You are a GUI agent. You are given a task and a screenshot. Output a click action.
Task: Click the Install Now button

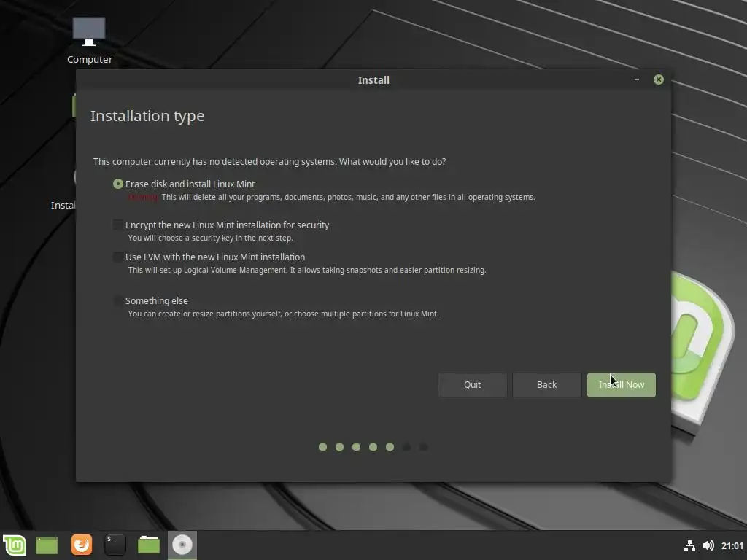click(622, 385)
